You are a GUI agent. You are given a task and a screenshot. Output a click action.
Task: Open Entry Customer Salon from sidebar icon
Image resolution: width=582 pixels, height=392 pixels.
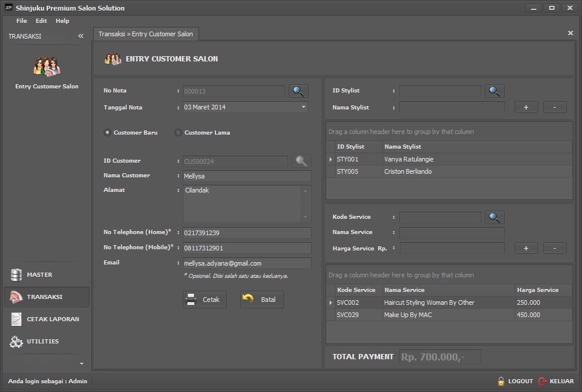[47, 67]
